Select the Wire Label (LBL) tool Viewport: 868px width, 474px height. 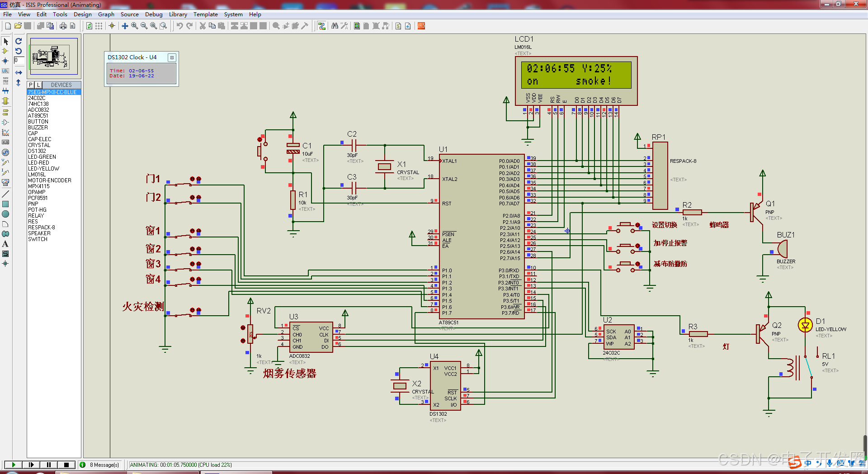5,71
